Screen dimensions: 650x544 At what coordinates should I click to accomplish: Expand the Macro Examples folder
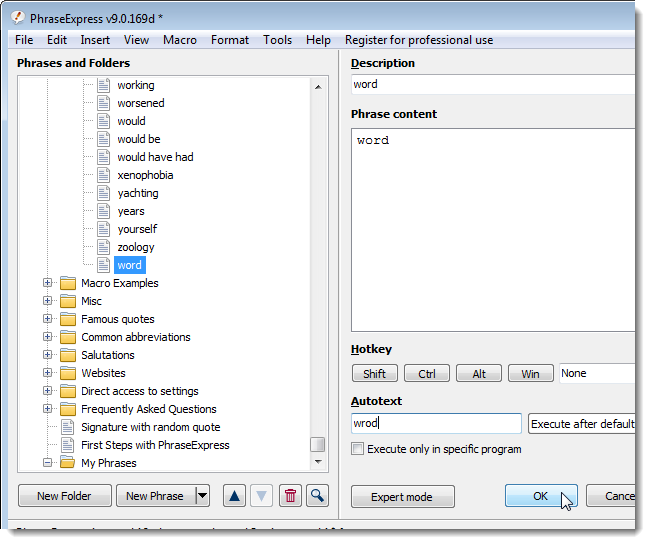(x=47, y=283)
